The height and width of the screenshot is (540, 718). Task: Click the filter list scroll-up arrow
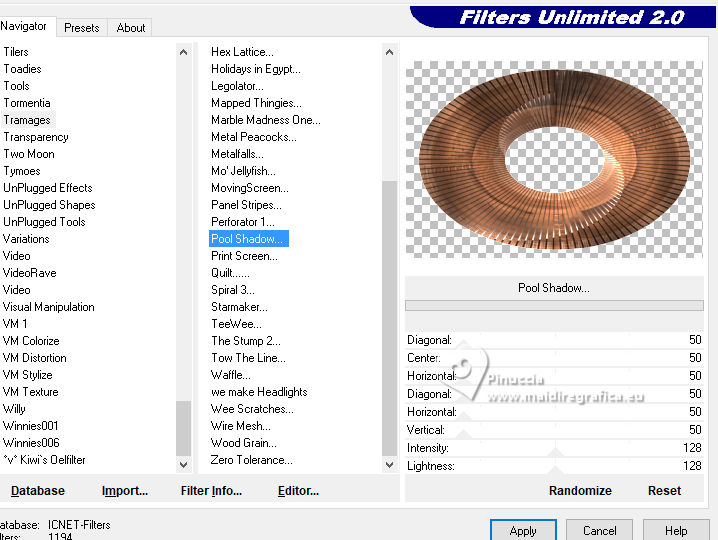[389, 52]
